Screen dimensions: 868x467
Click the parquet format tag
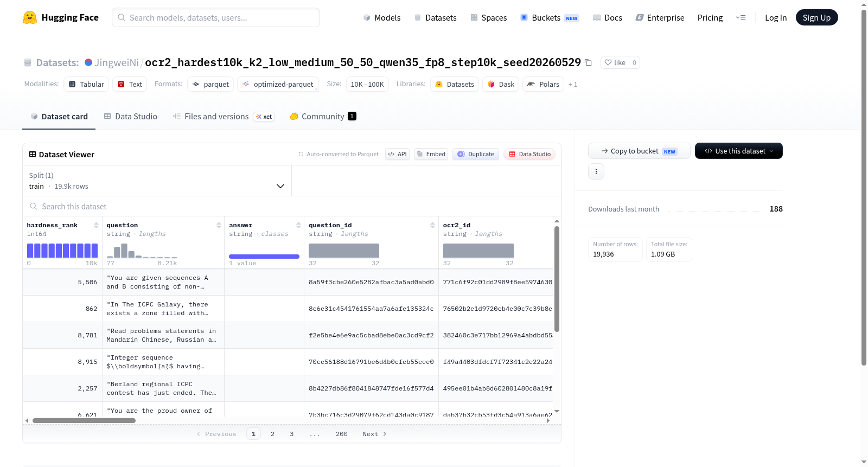(x=210, y=84)
